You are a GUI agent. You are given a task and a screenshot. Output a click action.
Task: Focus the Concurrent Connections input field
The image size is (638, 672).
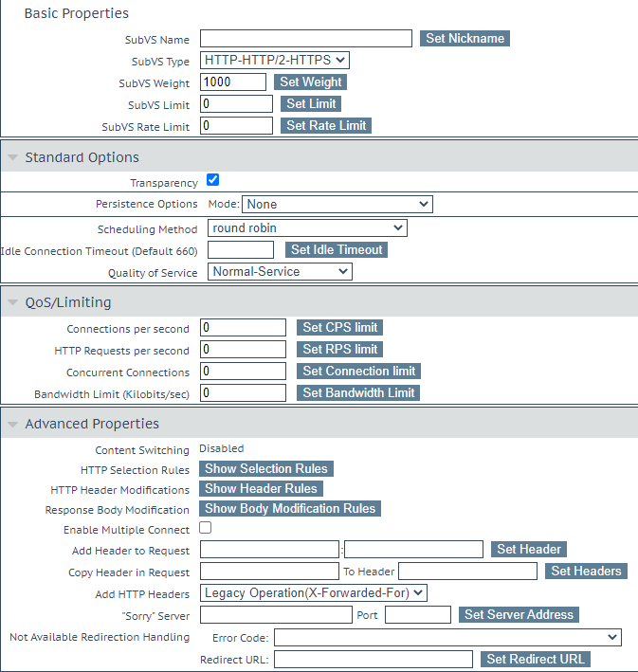pos(243,372)
